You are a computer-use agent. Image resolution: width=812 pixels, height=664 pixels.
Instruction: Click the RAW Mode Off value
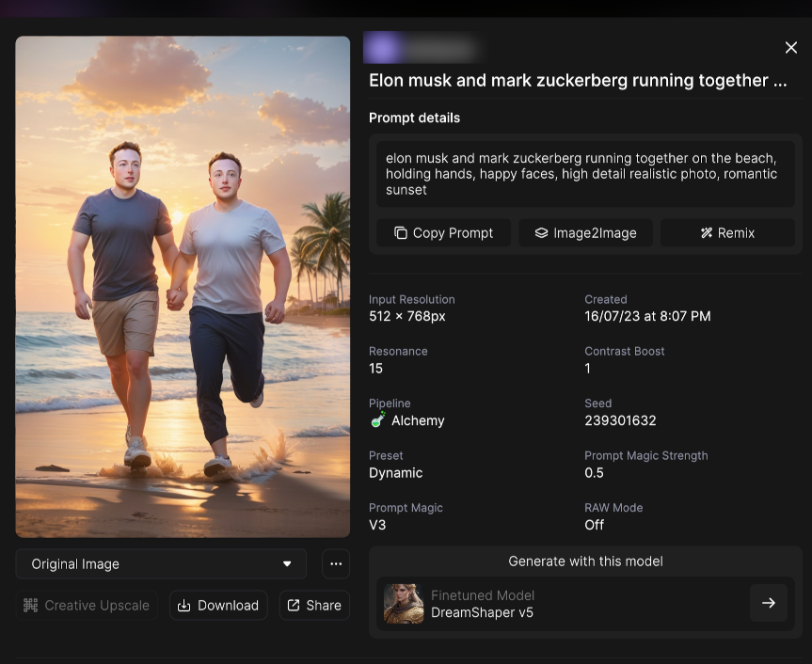click(594, 525)
